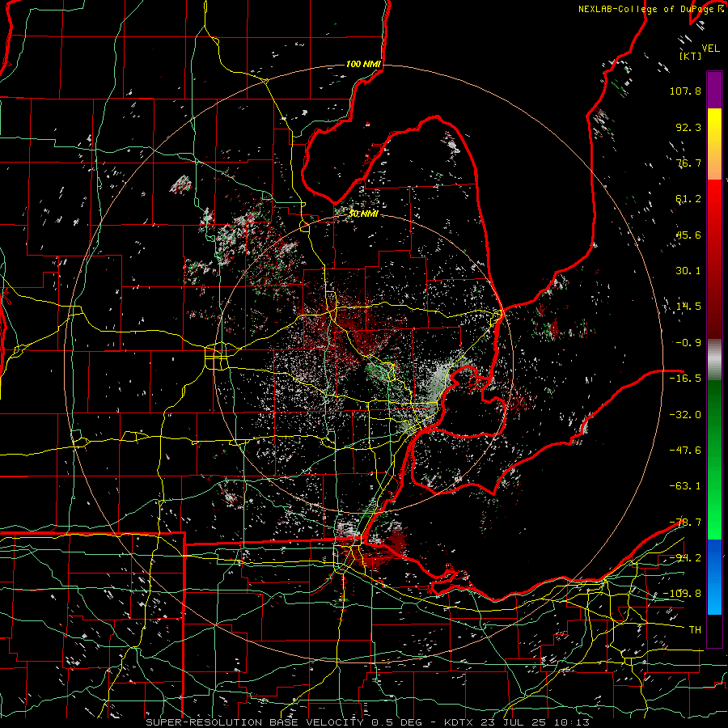
Task: Select the 45.6 velocity scale value
Action: pos(688,235)
